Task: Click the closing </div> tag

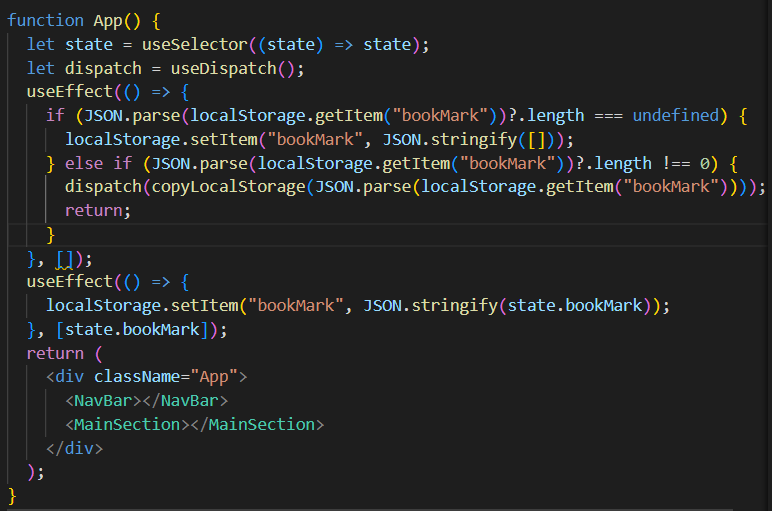Action: click(74, 448)
